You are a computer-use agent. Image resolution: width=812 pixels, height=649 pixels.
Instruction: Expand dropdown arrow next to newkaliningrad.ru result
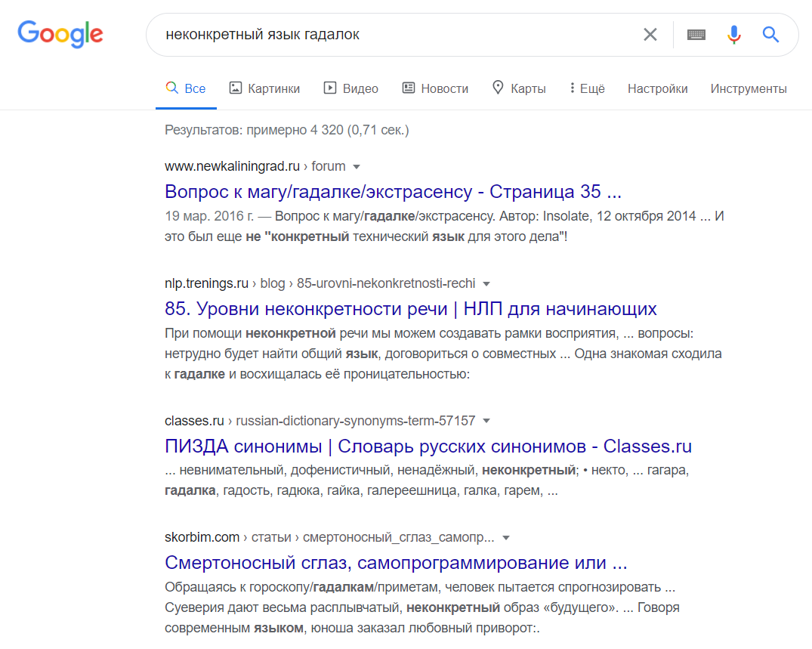coord(357,167)
